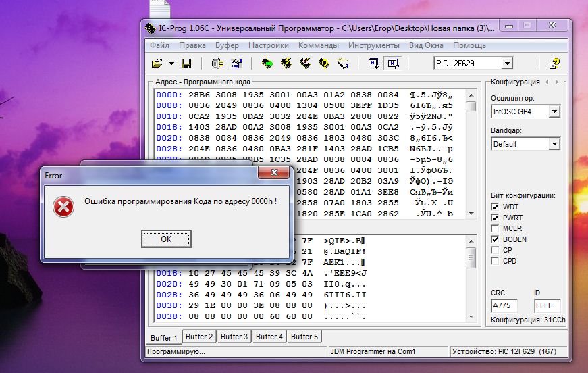
Task: Enable the MCLR configuration bit
Action: 496,228
